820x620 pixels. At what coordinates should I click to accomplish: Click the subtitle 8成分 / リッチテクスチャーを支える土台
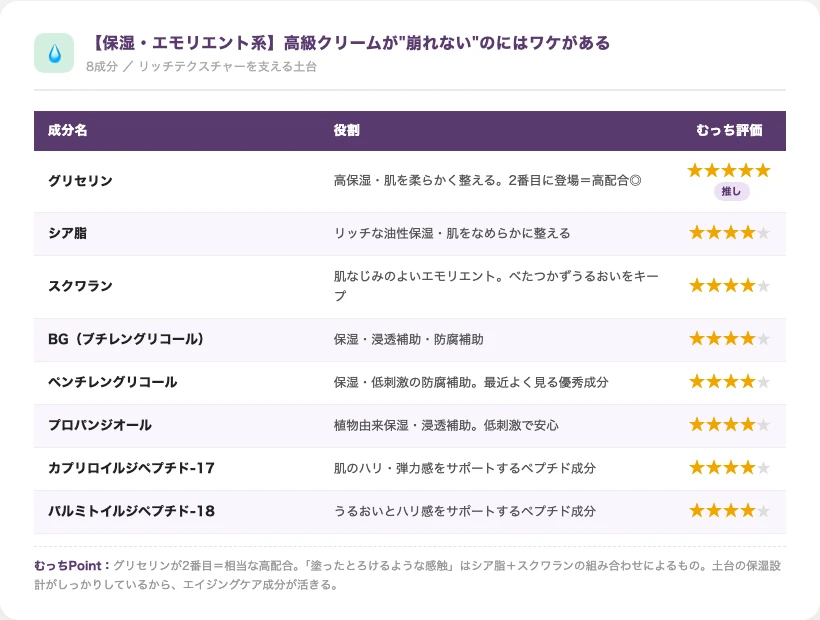click(x=201, y=66)
